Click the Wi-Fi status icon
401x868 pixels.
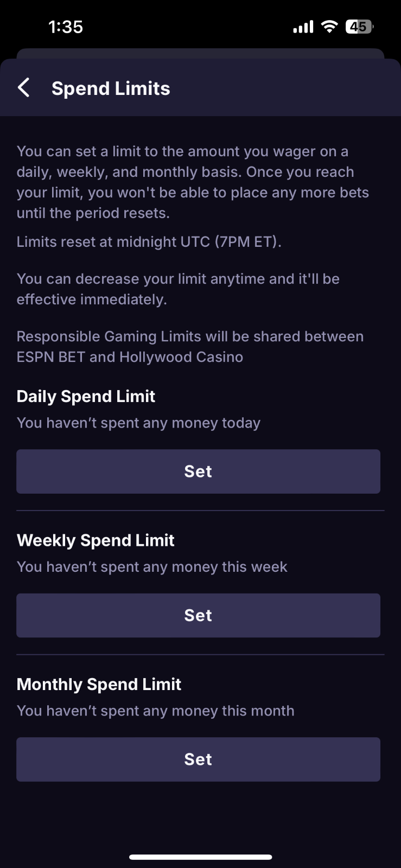click(x=329, y=27)
